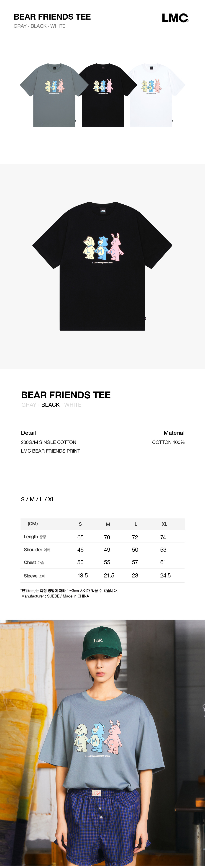Image resolution: width=205 pixels, height=868 pixels.
Task: Click the bear print on the large black tee
Action: coord(103,248)
